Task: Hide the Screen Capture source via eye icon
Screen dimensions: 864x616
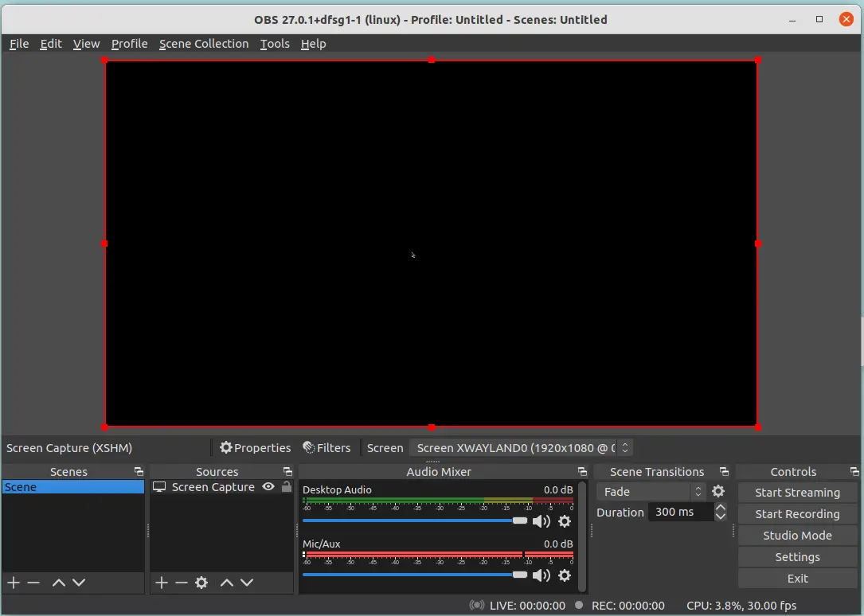Action: coord(268,487)
